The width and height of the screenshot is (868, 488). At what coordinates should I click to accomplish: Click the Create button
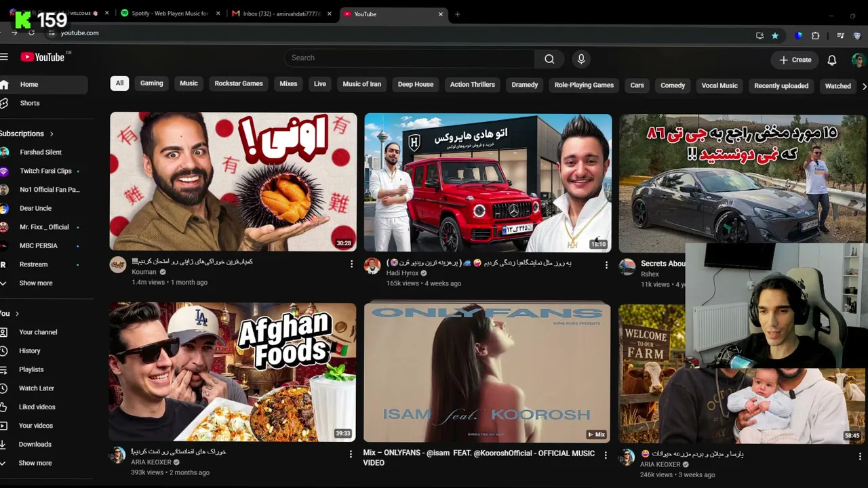795,60
